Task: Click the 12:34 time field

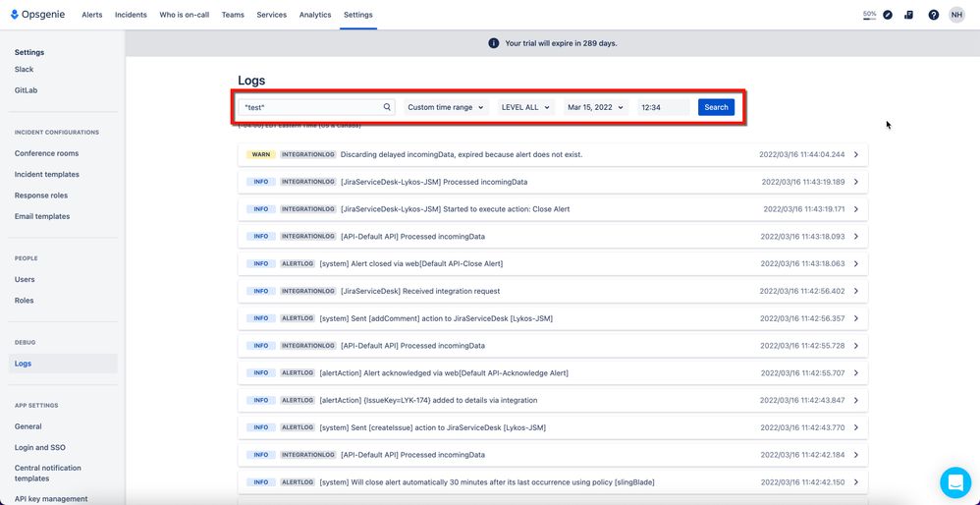Action: pos(663,107)
